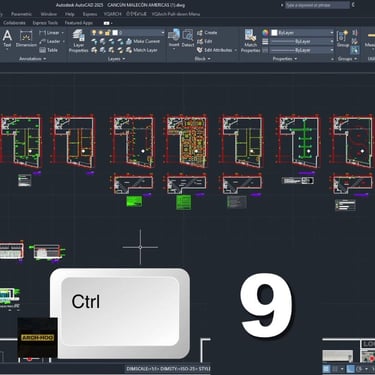Screen dimensions: 375x375
Task: Toggle grid display in status bar
Action: tap(327, 369)
